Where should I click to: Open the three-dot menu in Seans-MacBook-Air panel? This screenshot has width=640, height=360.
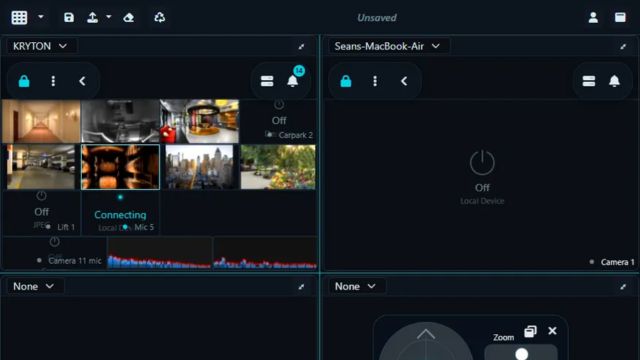pos(375,81)
